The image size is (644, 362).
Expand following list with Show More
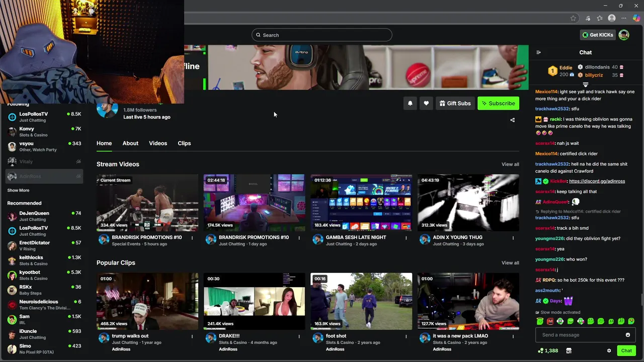(x=18, y=191)
